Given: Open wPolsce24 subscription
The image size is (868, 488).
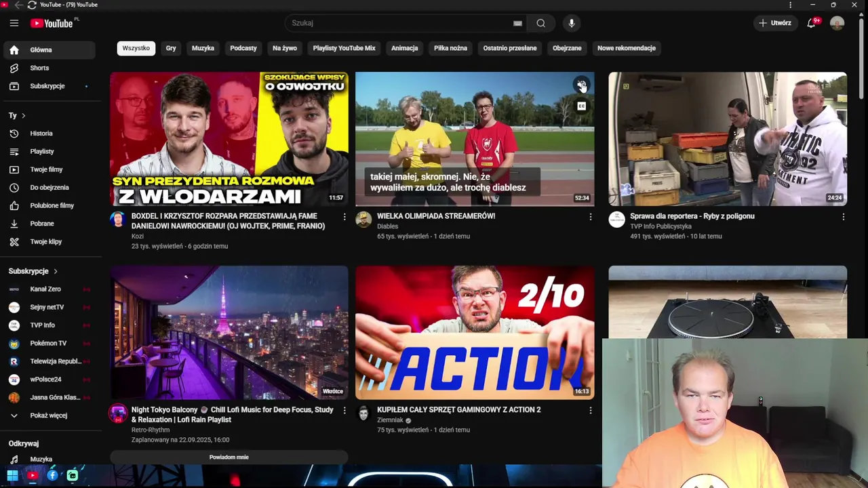Looking at the screenshot, I should pos(49,380).
